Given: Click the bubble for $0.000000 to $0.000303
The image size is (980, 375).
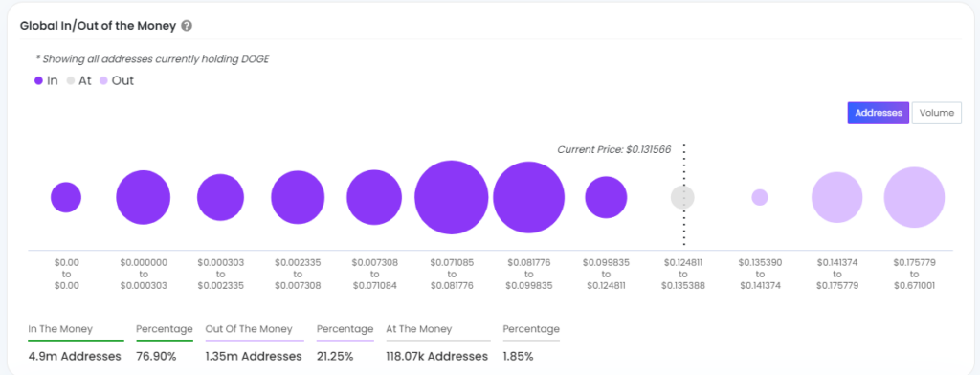Looking at the screenshot, I should 144,197.
